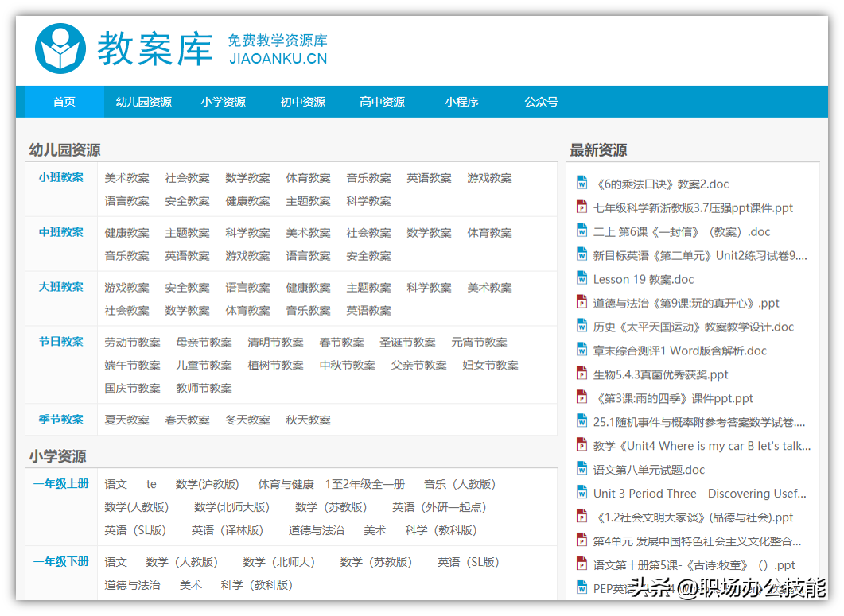
Task: Select 首页 in the navigation bar
Action: (x=64, y=102)
